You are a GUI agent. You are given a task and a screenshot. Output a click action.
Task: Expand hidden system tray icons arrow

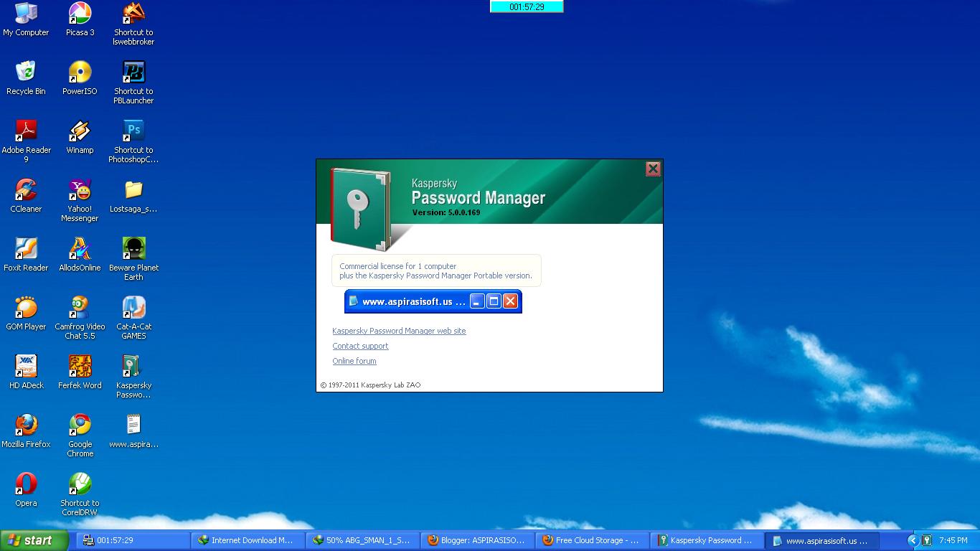[x=913, y=540]
